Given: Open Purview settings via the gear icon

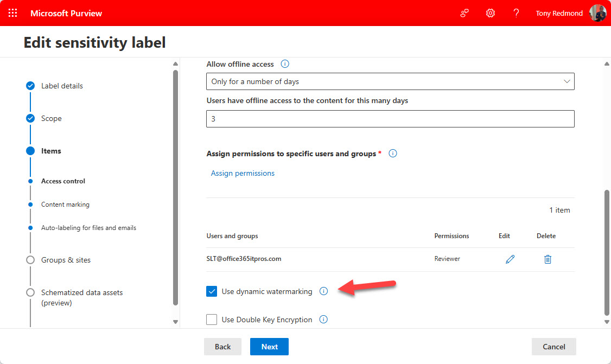Looking at the screenshot, I should click(490, 12).
